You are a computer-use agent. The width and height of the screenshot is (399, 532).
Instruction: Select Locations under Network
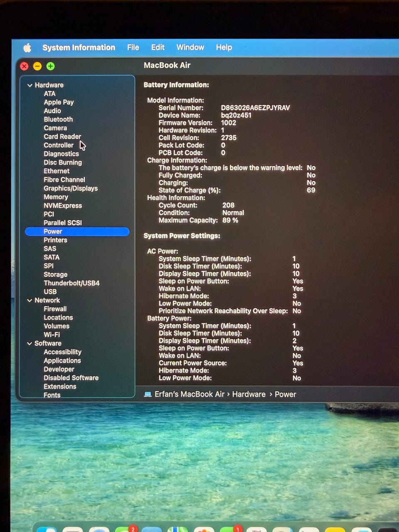(x=58, y=318)
